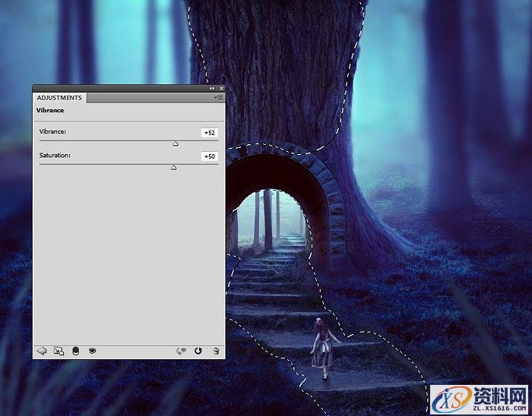
Task: Click the Vibrance panel heading
Action: 50,111
